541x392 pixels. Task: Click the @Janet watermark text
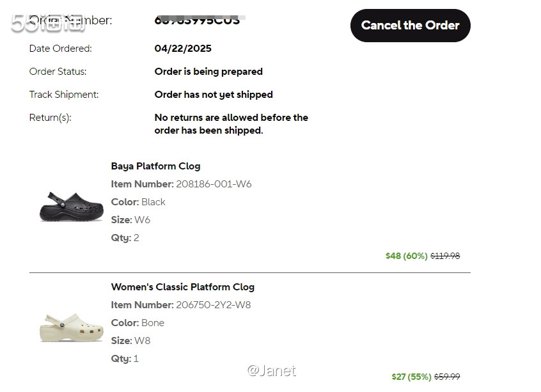[272, 371]
